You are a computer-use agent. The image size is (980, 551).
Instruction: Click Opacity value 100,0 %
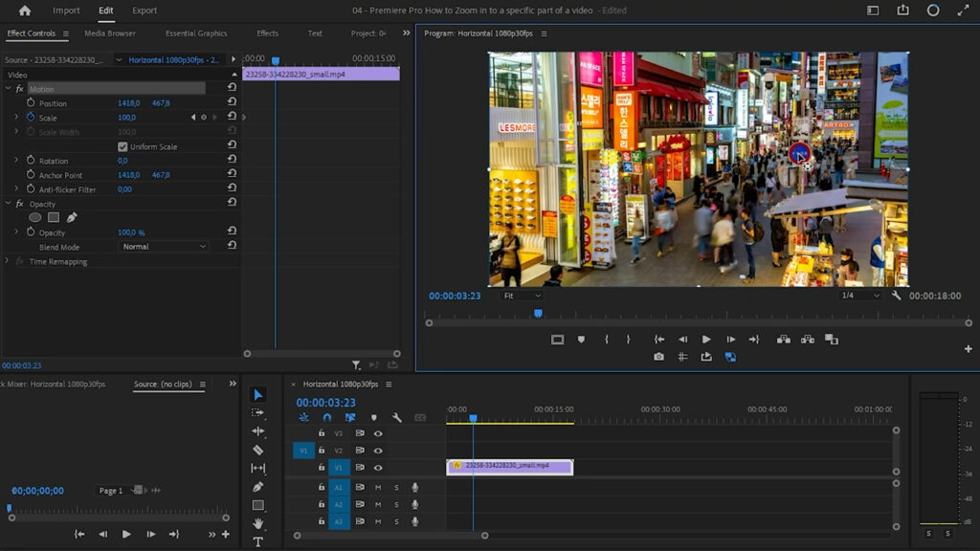[x=131, y=232]
